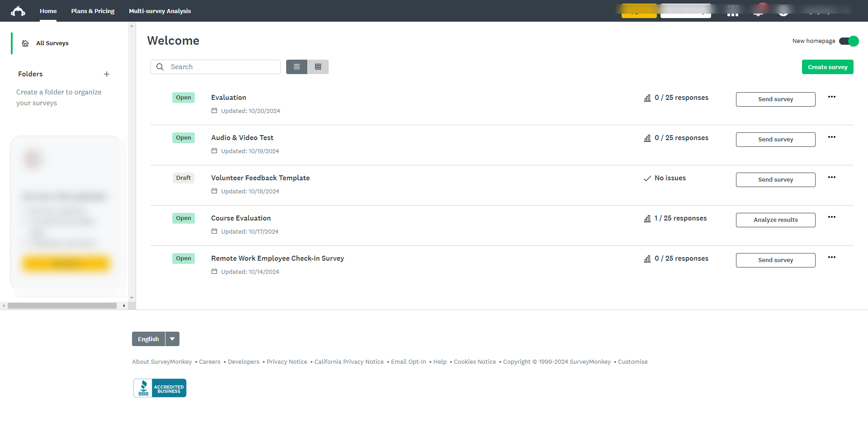Screen dimensions: 868x427
Task: Add a new folder with the plus icon
Action: pyautogui.click(x=107, y=74)
